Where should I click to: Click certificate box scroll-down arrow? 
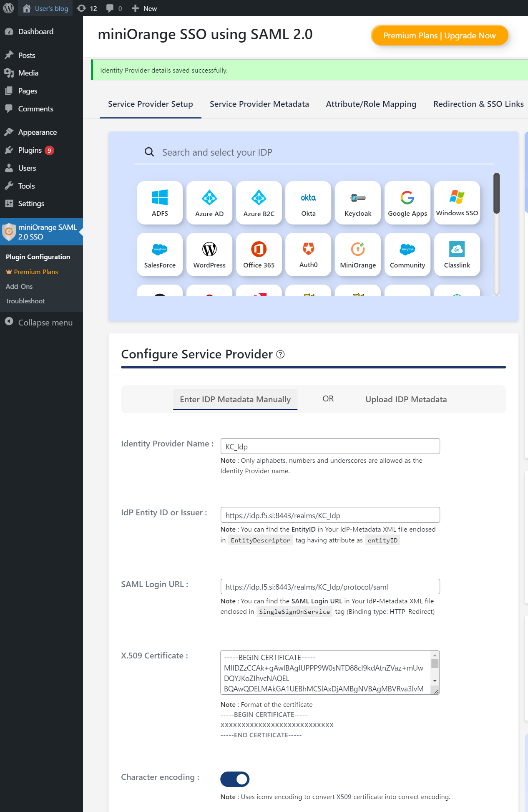point(435,681)
